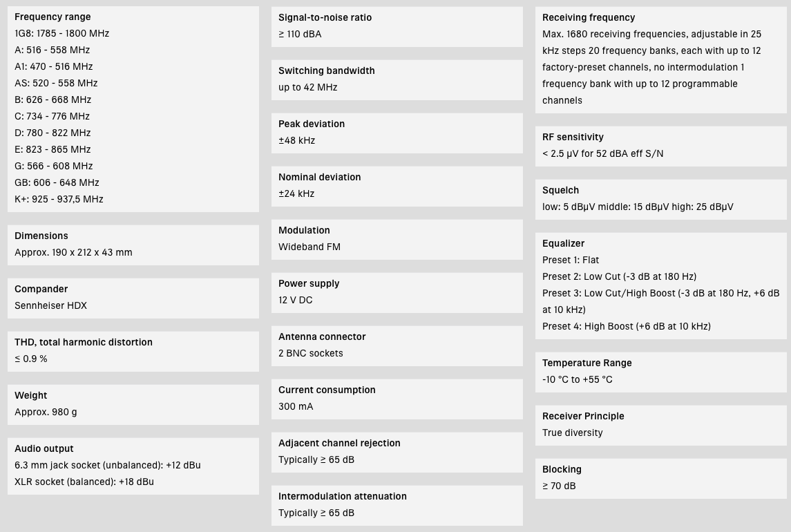Image resolution: width=791 pixels, height=532 pixels.
Task: Click the Audio output heading
Action: (x=44, y=448)
